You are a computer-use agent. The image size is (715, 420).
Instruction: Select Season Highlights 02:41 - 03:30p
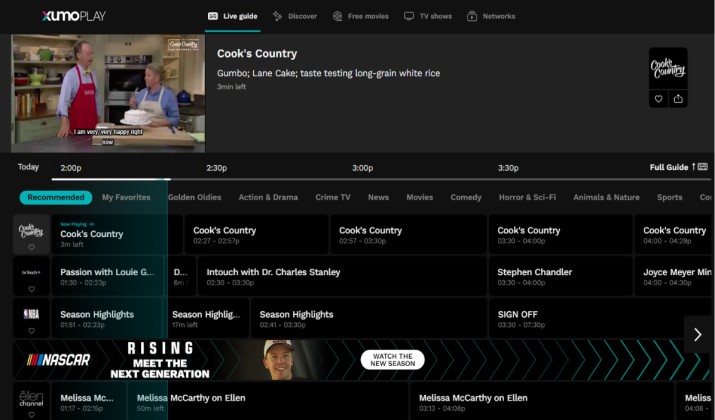(368, 318)
